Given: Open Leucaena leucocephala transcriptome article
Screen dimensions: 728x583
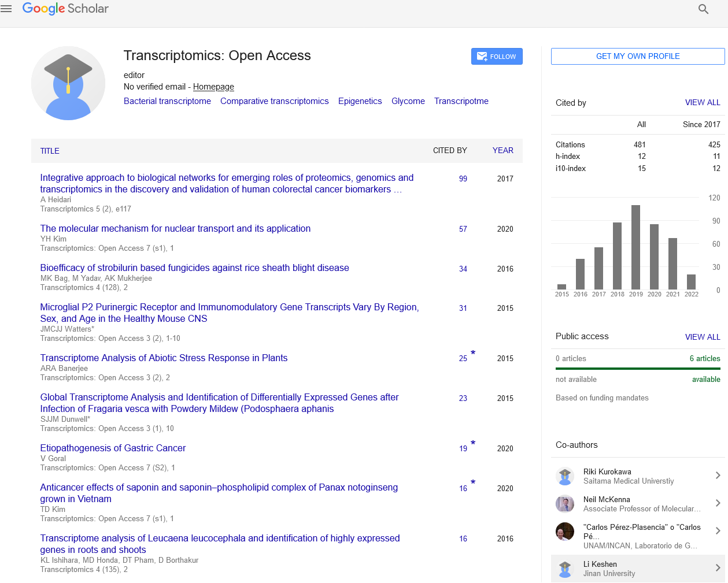Looking at the screenshot, I should [220, 544].
